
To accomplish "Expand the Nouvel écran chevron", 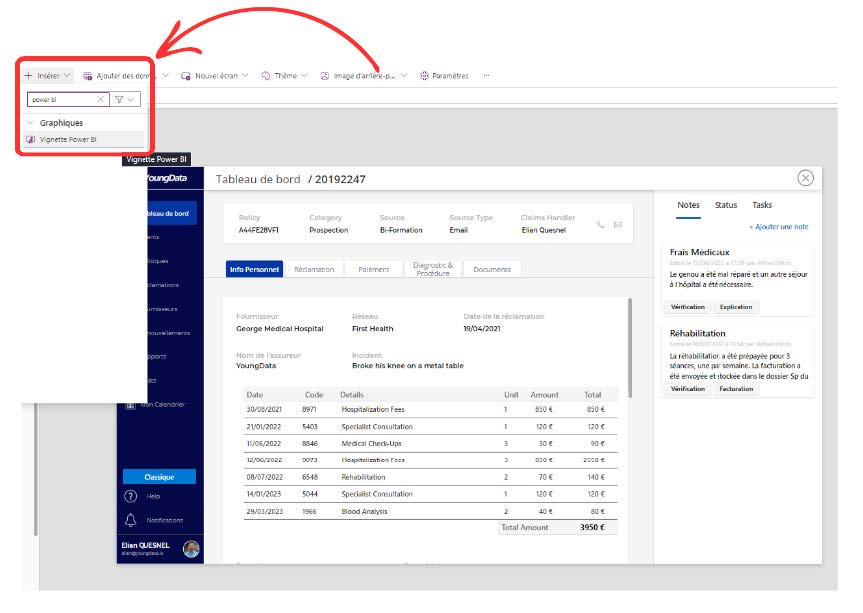I will point(245,75).
